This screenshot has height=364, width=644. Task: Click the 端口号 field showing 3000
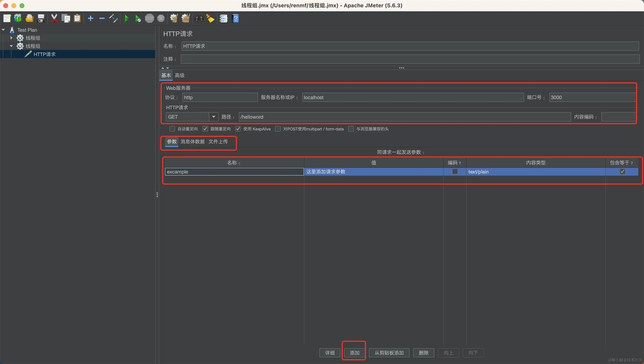click(592, 97)
